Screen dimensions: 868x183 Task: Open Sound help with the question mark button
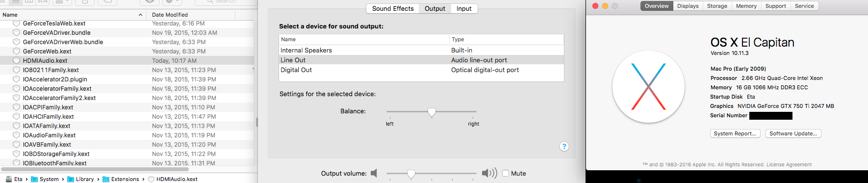coord(564,146)
